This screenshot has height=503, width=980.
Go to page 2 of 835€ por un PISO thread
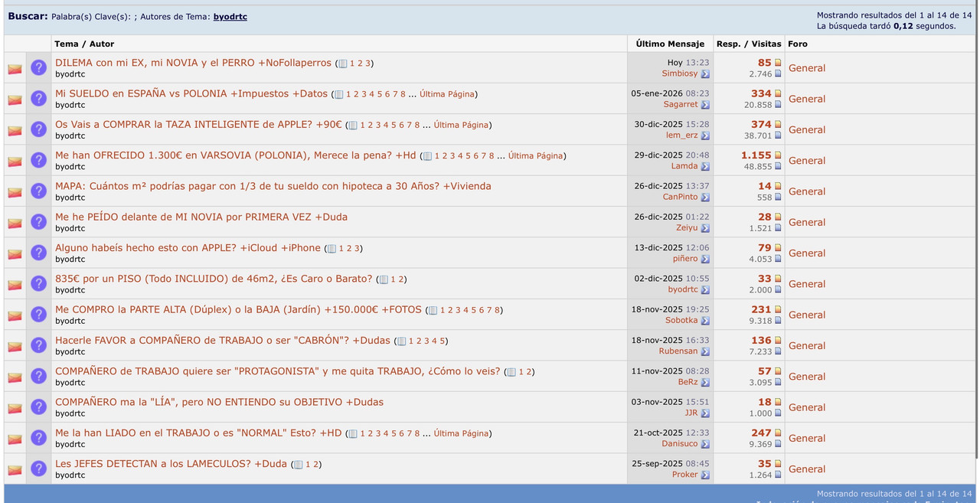click(401, 279)
